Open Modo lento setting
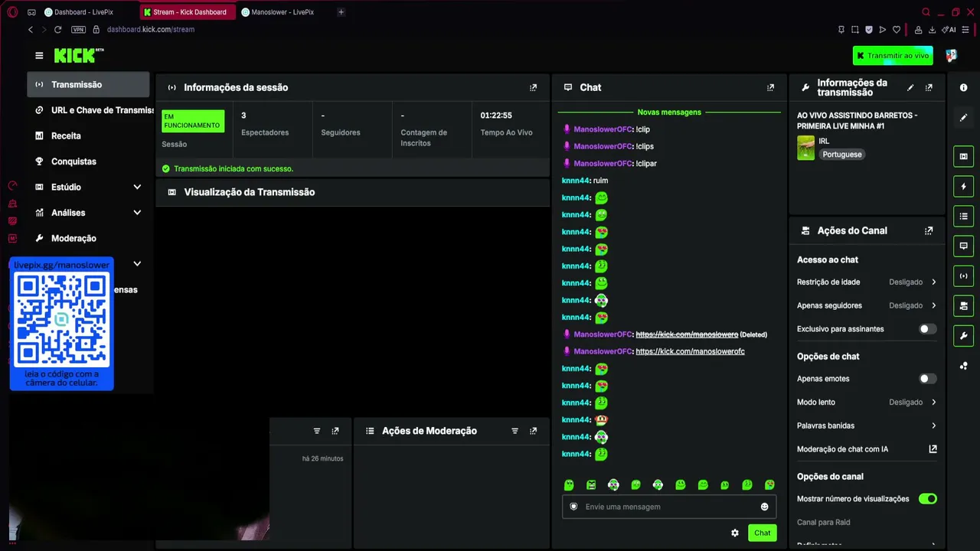This screenshot has height=551, width=980. tap(866, 403)
